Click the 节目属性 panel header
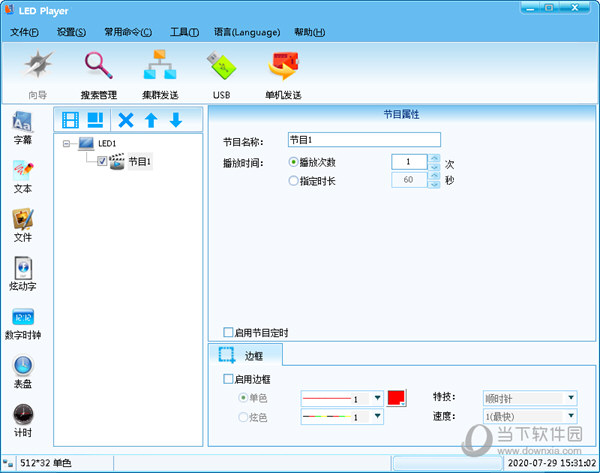 coord(401,114)
